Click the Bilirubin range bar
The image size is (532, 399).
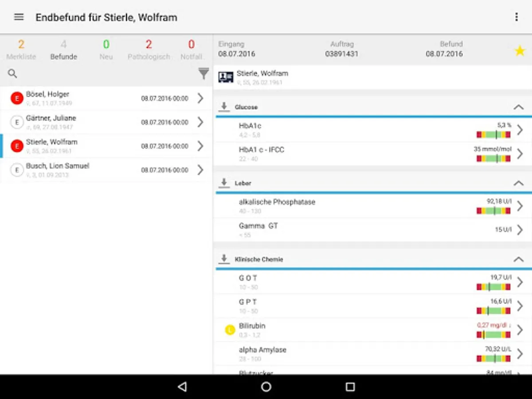coord(494,335)
